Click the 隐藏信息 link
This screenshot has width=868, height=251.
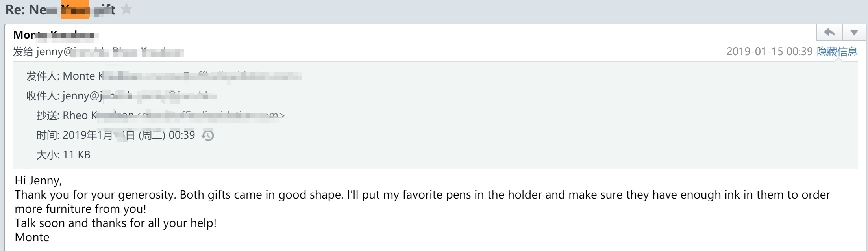837,52
